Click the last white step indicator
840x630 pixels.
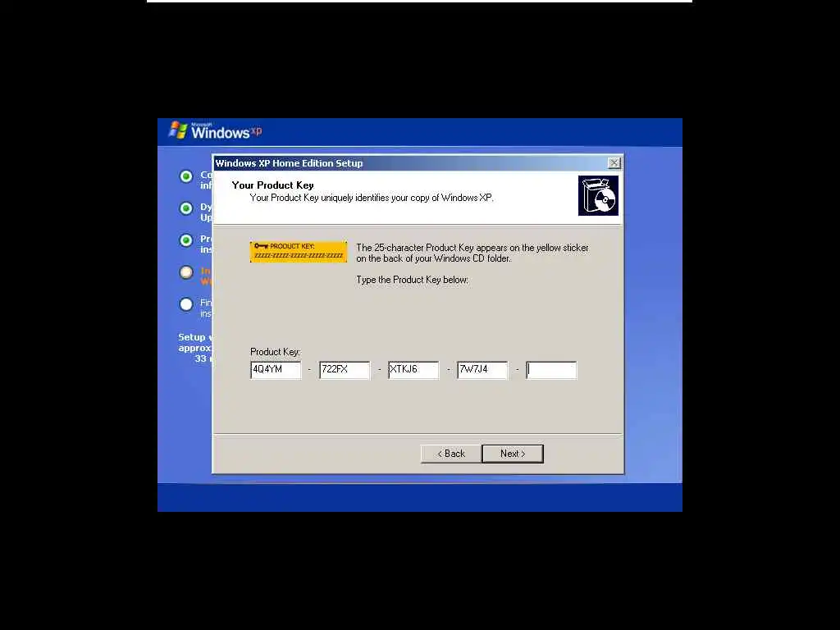186,304
